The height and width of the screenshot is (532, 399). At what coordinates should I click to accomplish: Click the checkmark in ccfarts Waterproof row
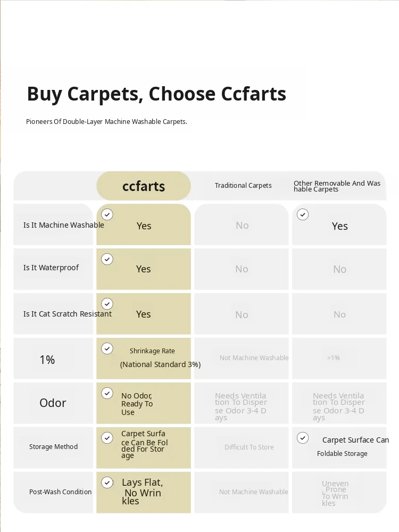(x=107, y=259)
